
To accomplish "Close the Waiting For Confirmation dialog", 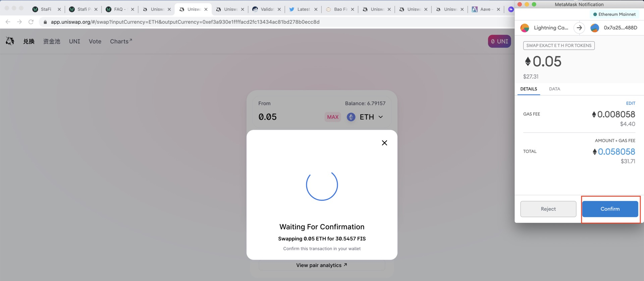I will point(384,143).
